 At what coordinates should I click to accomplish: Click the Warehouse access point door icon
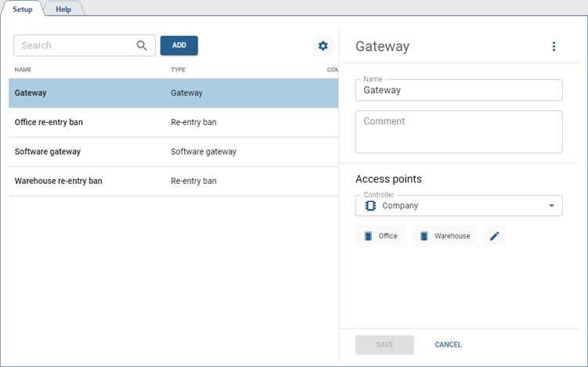click(424, 236)
